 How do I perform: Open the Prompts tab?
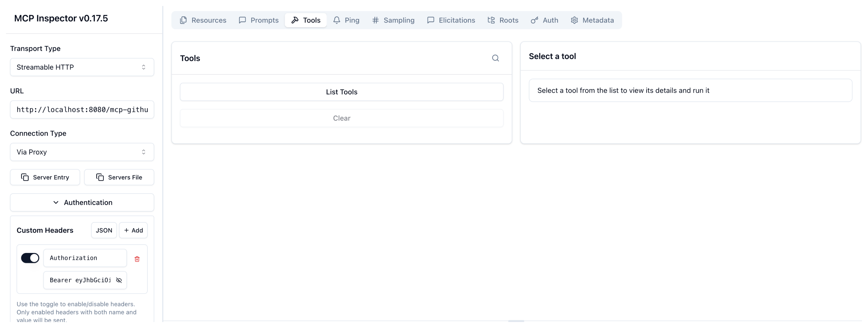(x=259, y=20)
